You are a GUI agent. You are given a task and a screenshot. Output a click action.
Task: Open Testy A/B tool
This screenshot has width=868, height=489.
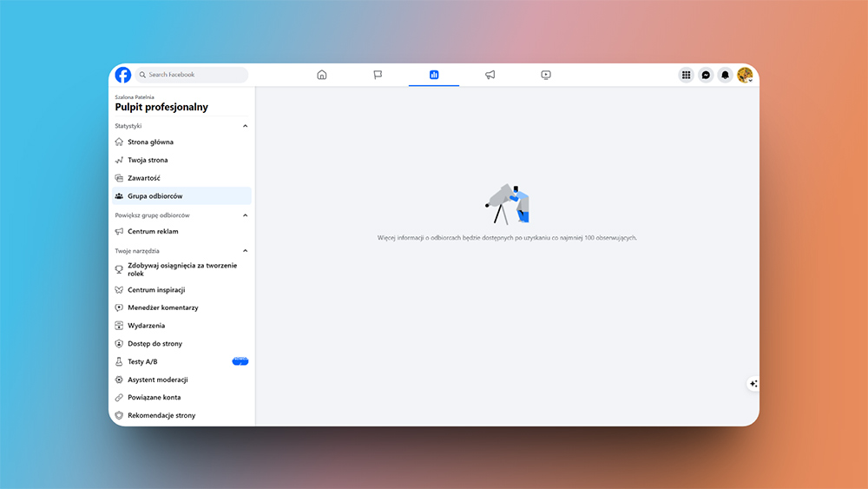(142, 362)
